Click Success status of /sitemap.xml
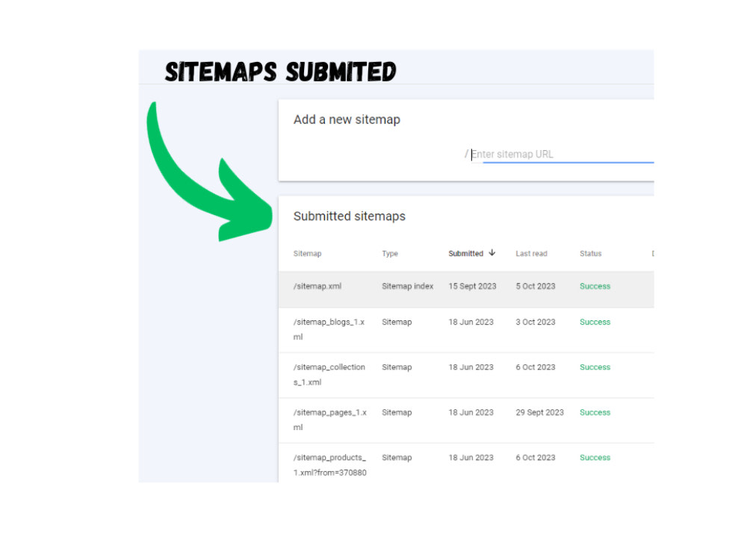Image resolution: width=747 pixels, height=560 pixels. click(595, 286)
